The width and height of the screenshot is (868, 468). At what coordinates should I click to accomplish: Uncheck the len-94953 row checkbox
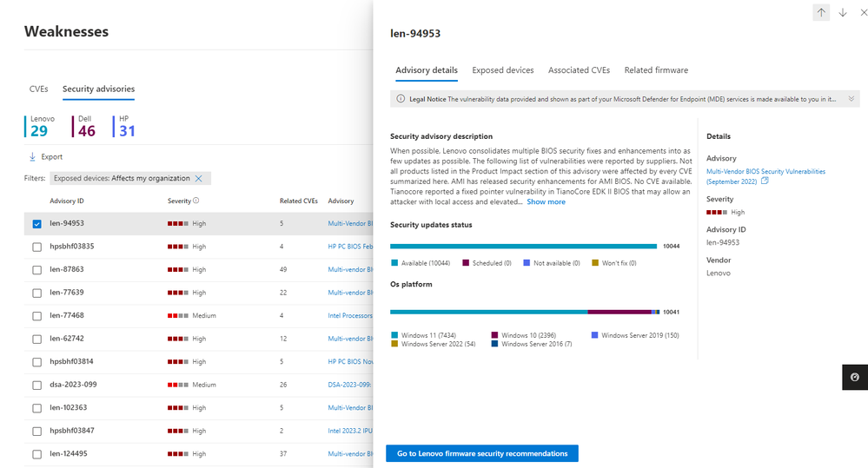[37, 224]
